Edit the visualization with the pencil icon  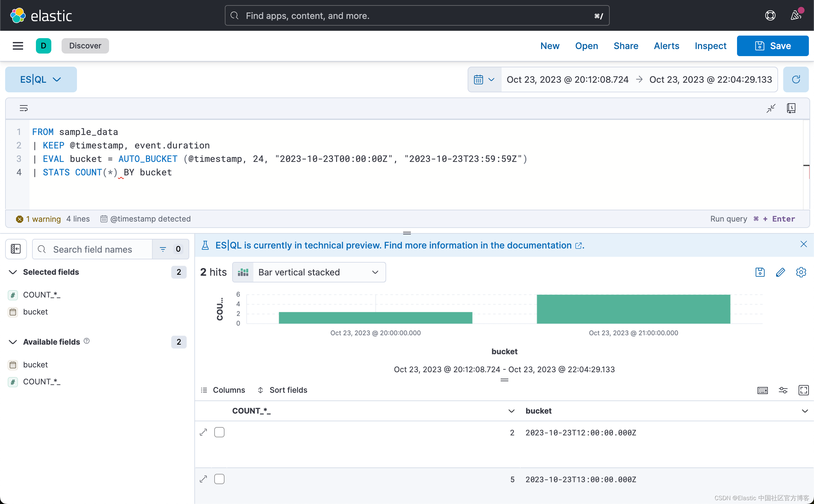click(x=780, y=272)
